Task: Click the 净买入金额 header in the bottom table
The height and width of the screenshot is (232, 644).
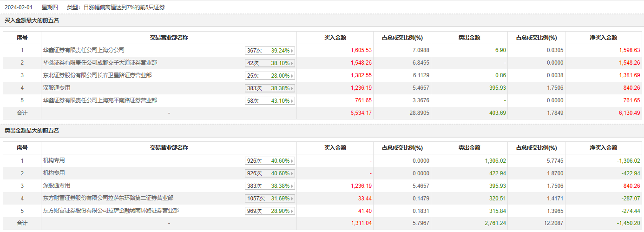Action: (603, 148)
